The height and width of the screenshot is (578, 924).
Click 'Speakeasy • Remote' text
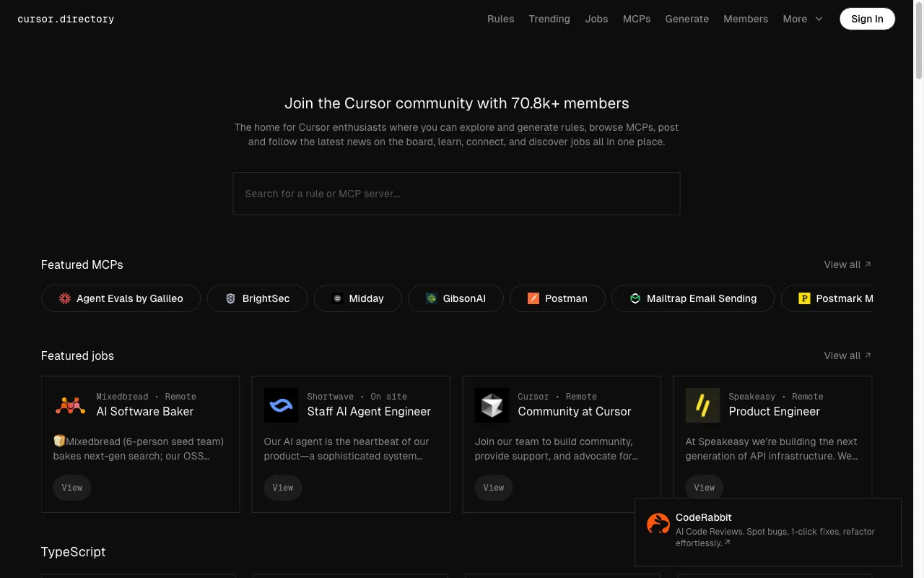click(x=776, y=397)
